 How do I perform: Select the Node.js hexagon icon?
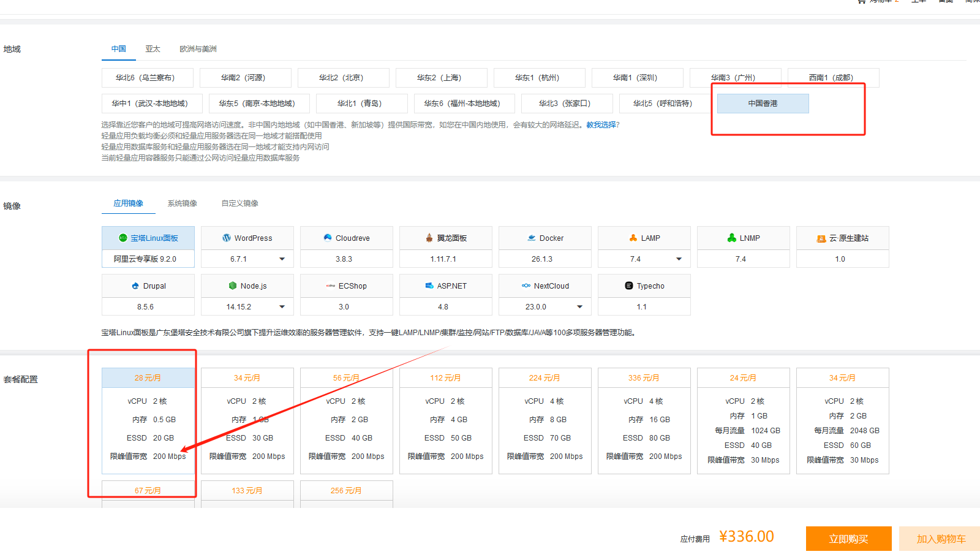coord(233,286)
